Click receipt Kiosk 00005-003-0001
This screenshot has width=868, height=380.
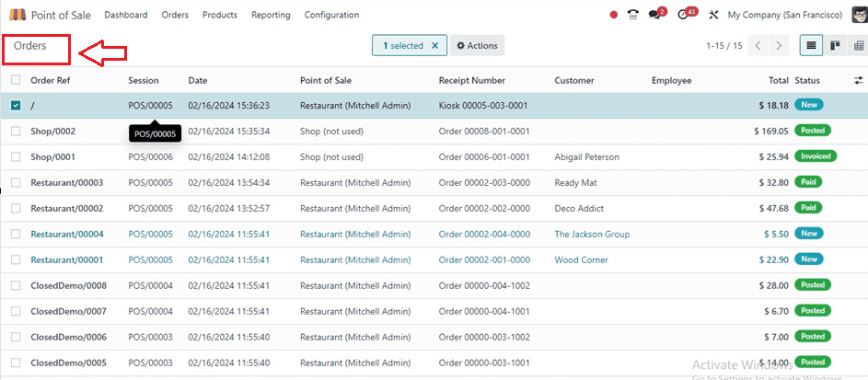(483, 105)
